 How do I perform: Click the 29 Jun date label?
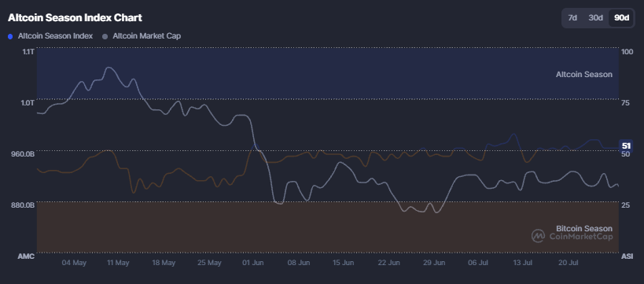(434, 263)
